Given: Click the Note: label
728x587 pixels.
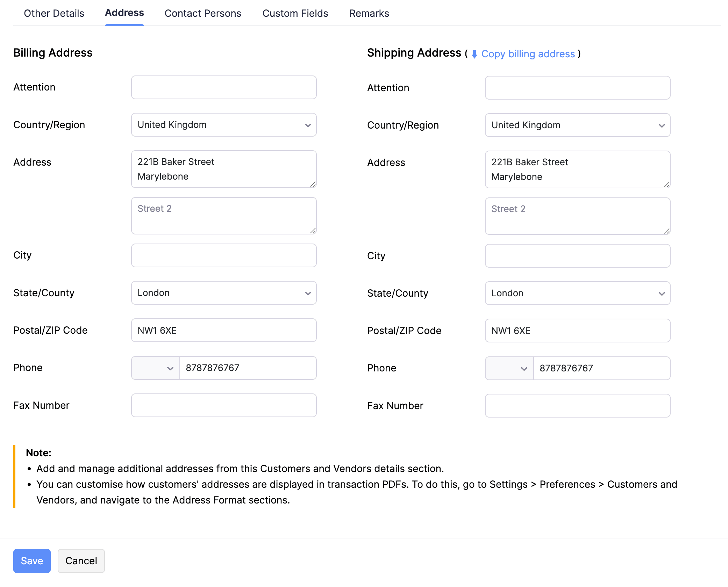Looking at the screenshot, I should 38,453.
